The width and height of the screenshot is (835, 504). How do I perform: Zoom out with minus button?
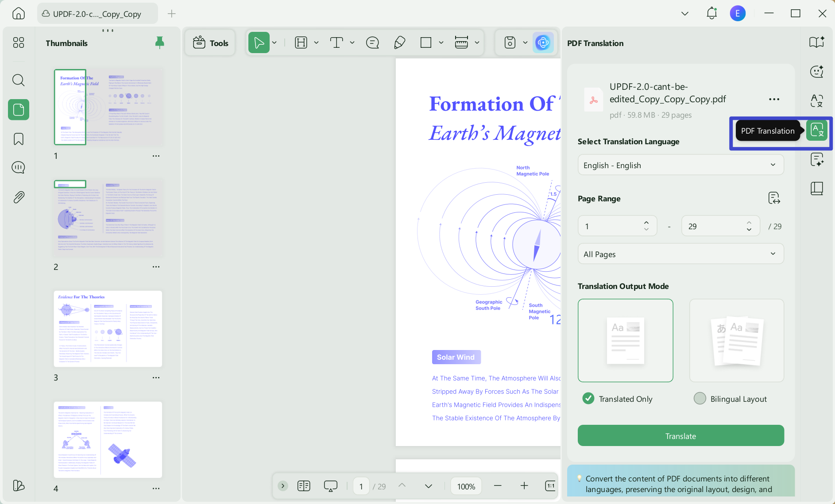498,486
